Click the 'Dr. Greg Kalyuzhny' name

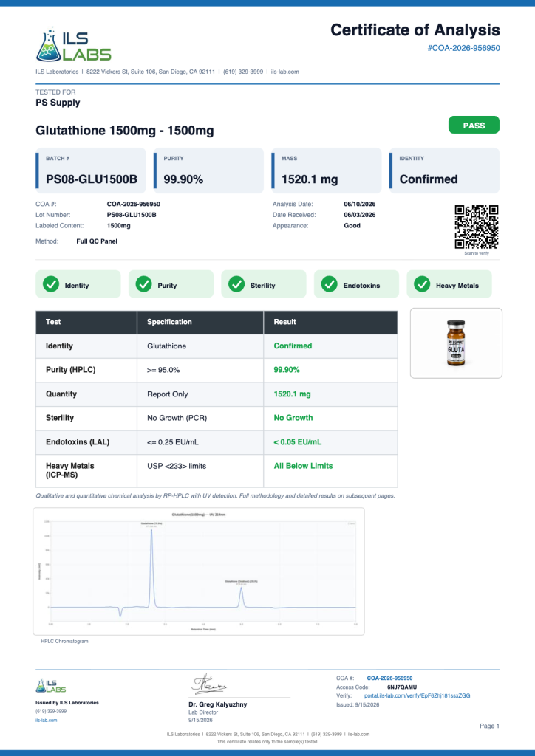(x=217, y=704)
